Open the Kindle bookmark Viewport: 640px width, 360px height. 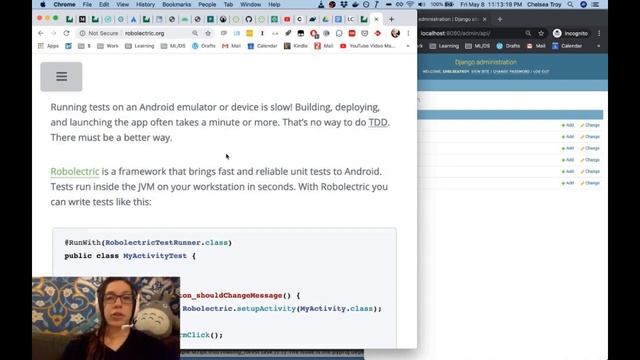(x=296, y=46)
